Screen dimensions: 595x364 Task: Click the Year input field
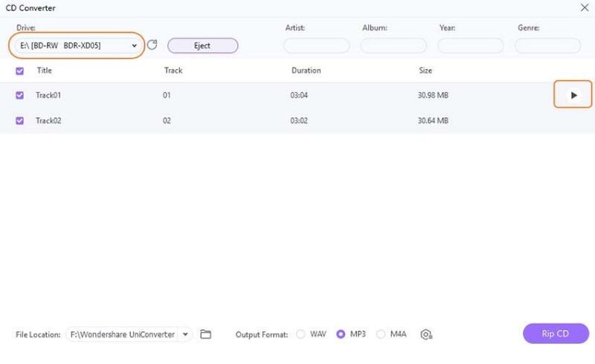pos(471,46)
